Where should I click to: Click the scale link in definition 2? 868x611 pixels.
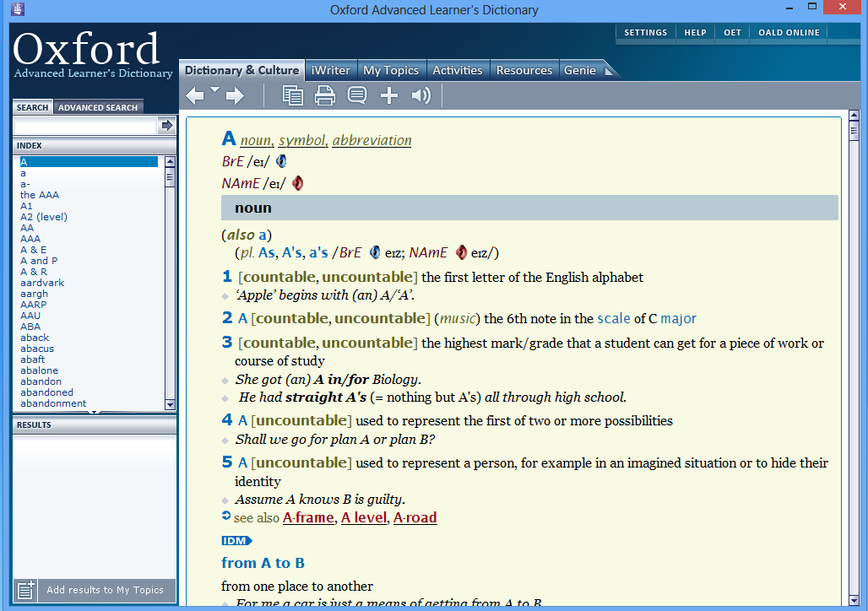tap(614, 319)
